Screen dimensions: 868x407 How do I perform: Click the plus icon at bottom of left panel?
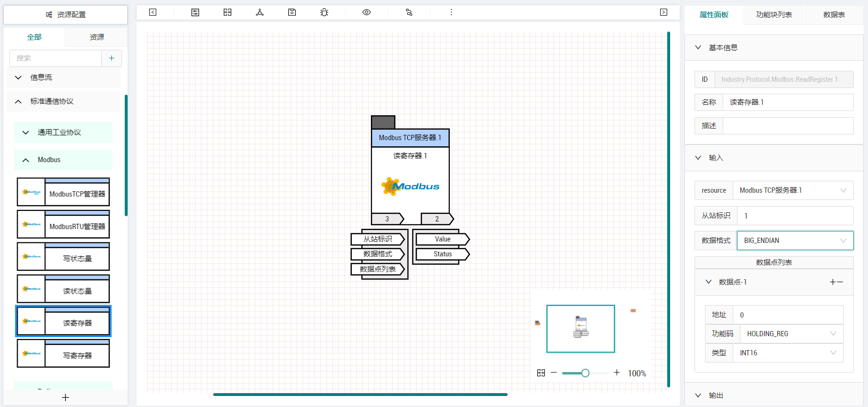point(65,397)
